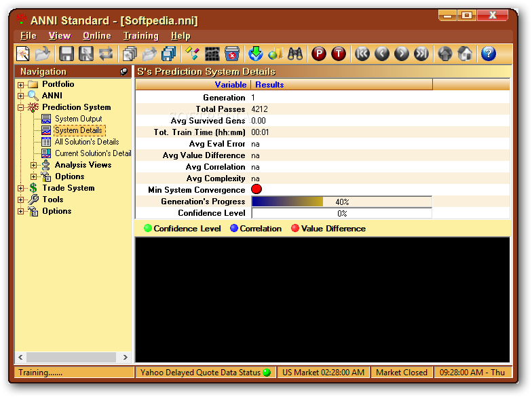Click the red T training icon

click(x=338, y=54)
